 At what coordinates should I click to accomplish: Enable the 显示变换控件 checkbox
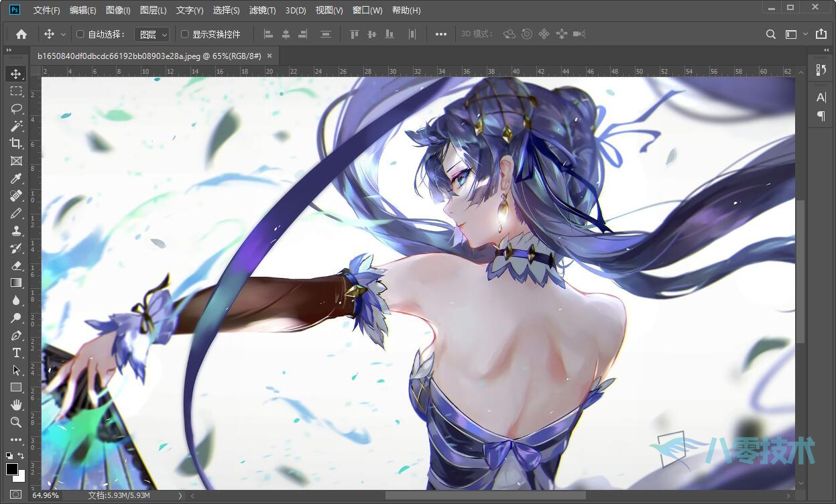point(185,34)
